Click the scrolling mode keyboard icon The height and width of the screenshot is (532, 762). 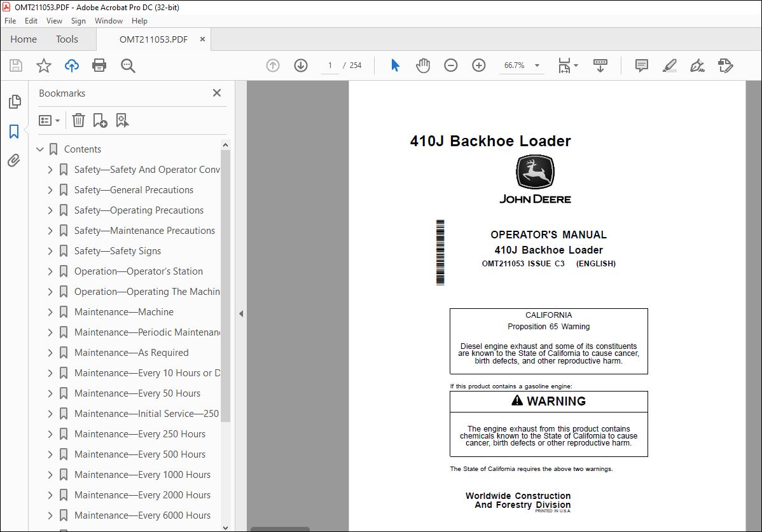pos(600,65)
